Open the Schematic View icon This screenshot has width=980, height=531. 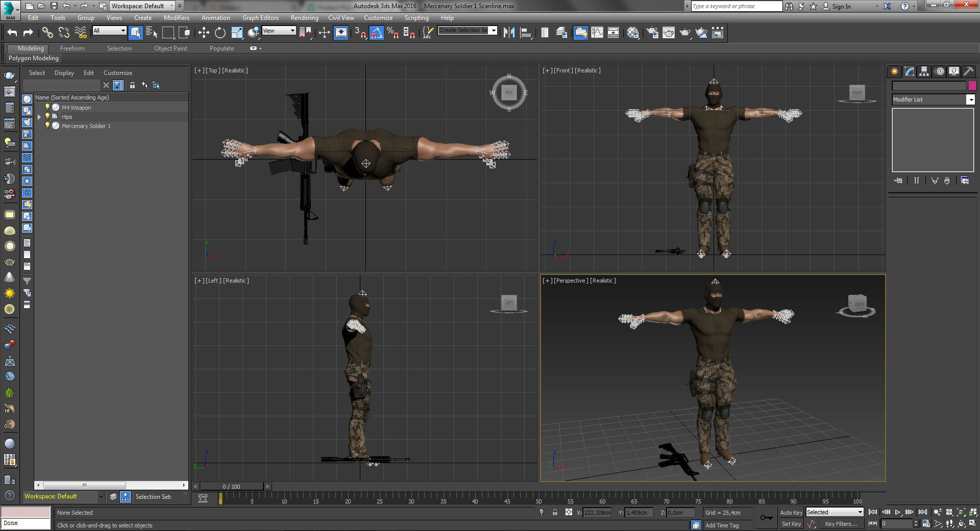(x=613, y=33)
